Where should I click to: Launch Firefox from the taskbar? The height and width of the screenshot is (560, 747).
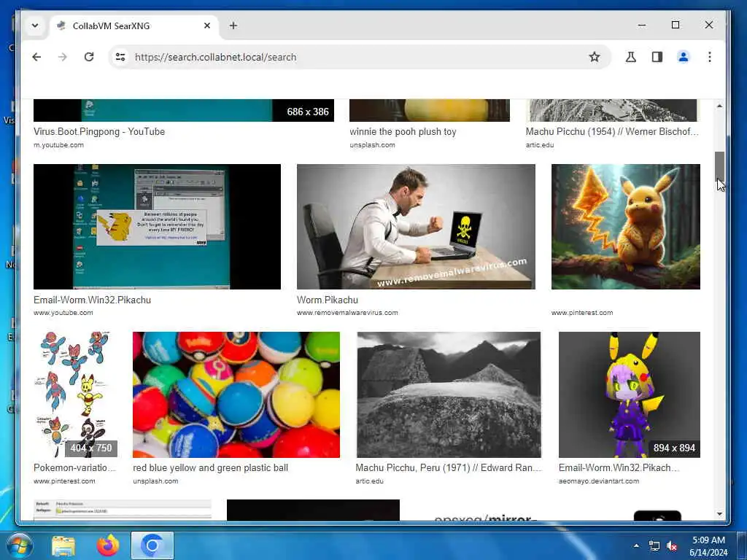pos(108,546)
